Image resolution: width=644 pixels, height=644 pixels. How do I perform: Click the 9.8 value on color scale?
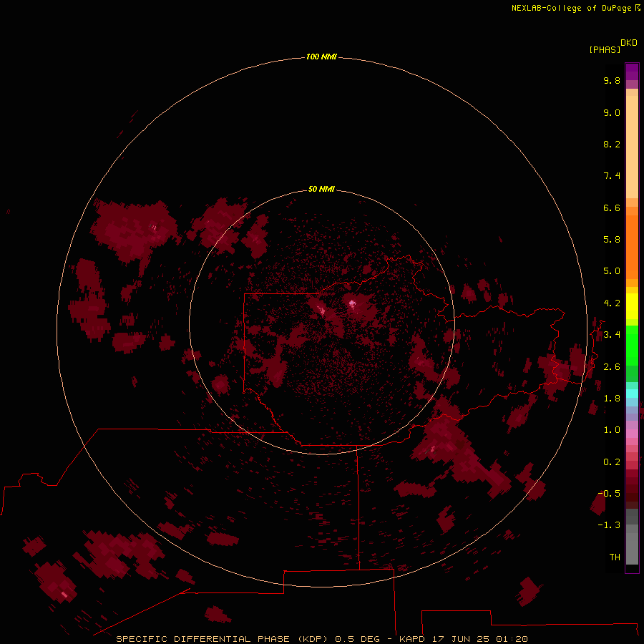[x=612, y=81]
